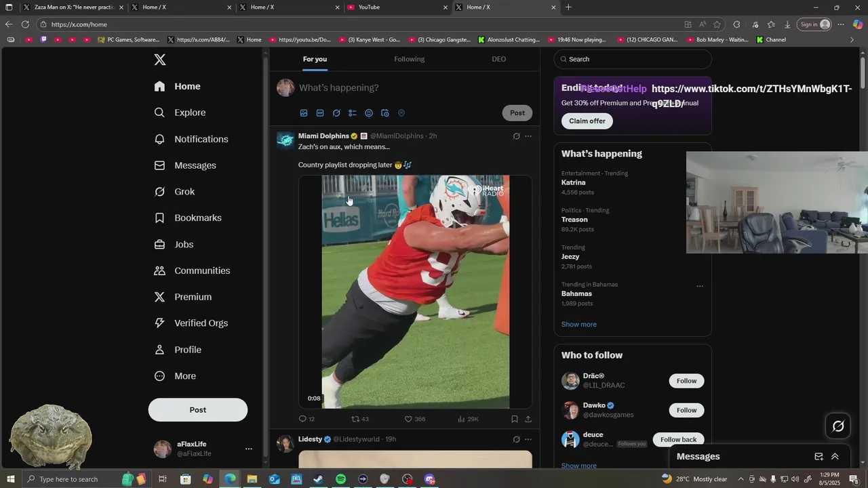This screenshot has height=488, width=868.
Task: Click Show more under What's happening
Action: [579, 325]
